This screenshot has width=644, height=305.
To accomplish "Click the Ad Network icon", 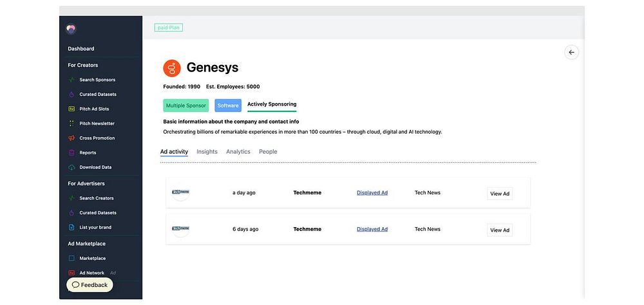I will (x=71, y=273).
